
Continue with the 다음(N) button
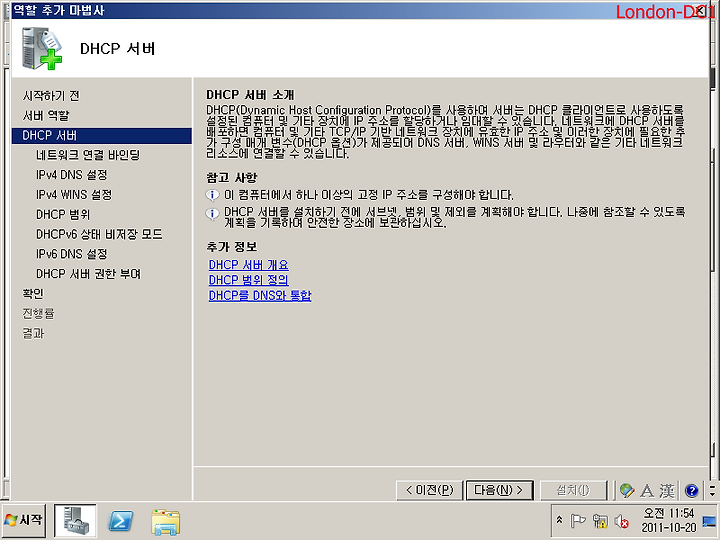click(499, 490)
